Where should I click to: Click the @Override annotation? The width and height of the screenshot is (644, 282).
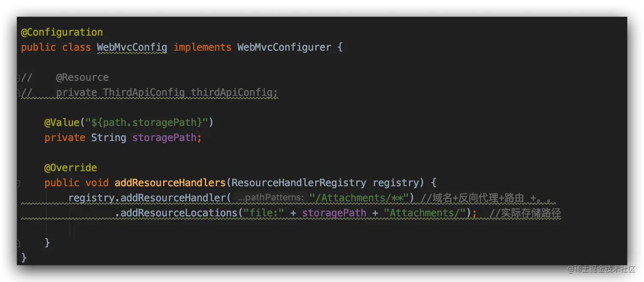[71, 168]
